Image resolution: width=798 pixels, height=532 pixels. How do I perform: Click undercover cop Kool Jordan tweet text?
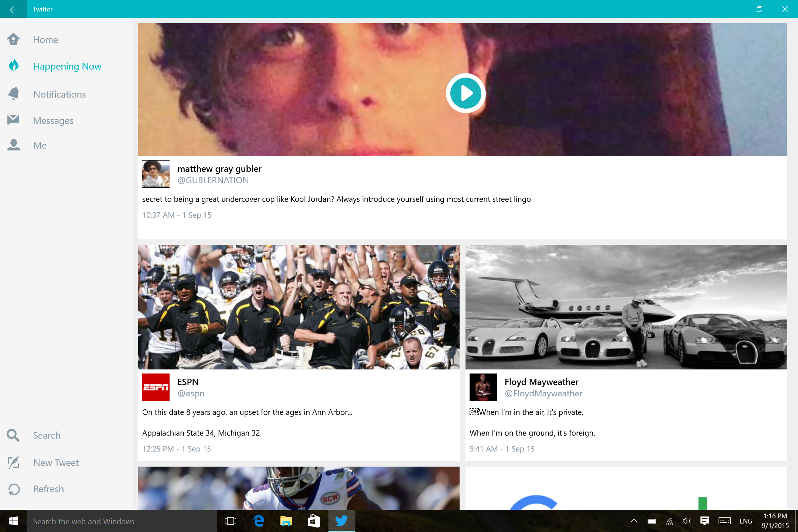click(337, 199)
